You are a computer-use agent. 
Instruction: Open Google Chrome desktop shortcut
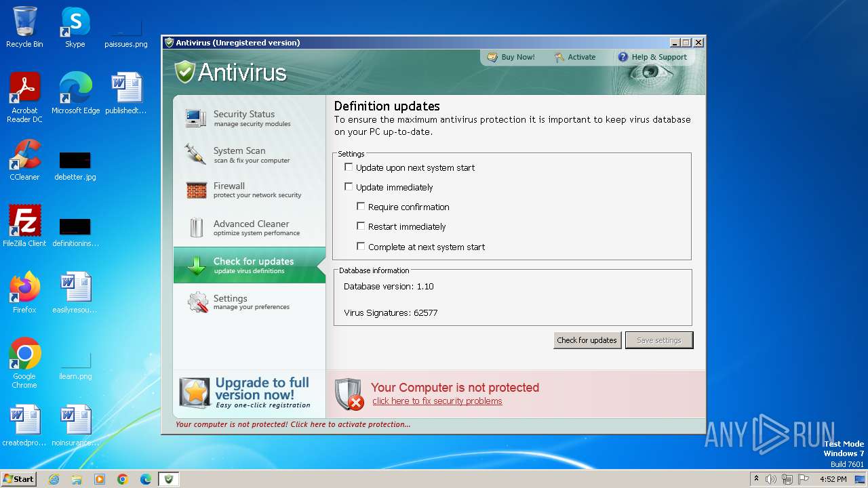[x=24, y=363]
